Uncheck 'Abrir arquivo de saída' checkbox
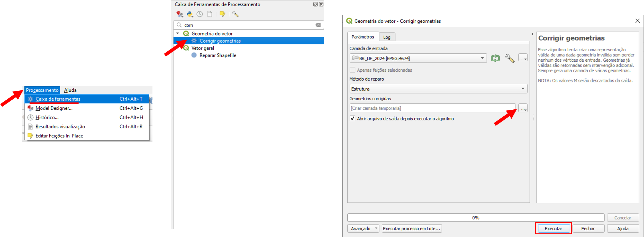Screen dimensions: 644x237 [352, 119]
